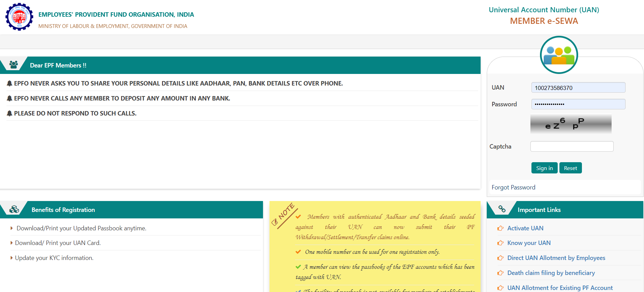Click the bell icon before personal details warning
The width and height of the screenshot is (644, 292).
[10, 83]
